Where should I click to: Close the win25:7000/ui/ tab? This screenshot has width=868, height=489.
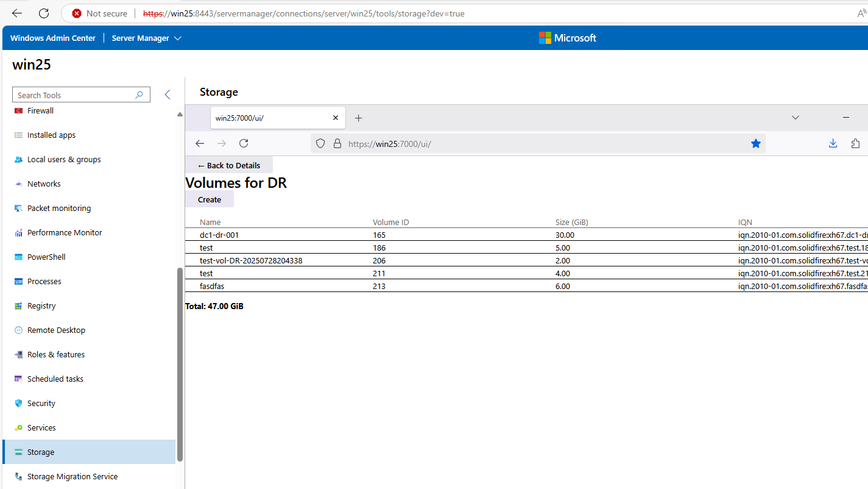[x=336, y=118]
